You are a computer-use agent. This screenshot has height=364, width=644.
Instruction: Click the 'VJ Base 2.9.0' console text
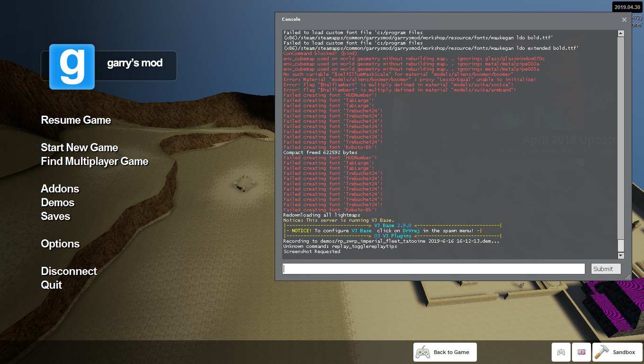tap(393, 226)
